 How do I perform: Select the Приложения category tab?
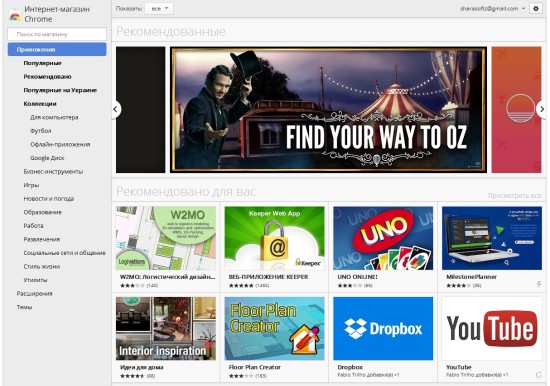click(57, 49)
